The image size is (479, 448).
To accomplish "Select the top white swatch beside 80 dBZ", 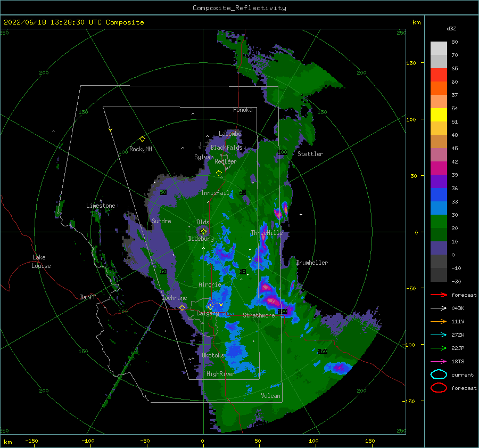I will [439, 48].
